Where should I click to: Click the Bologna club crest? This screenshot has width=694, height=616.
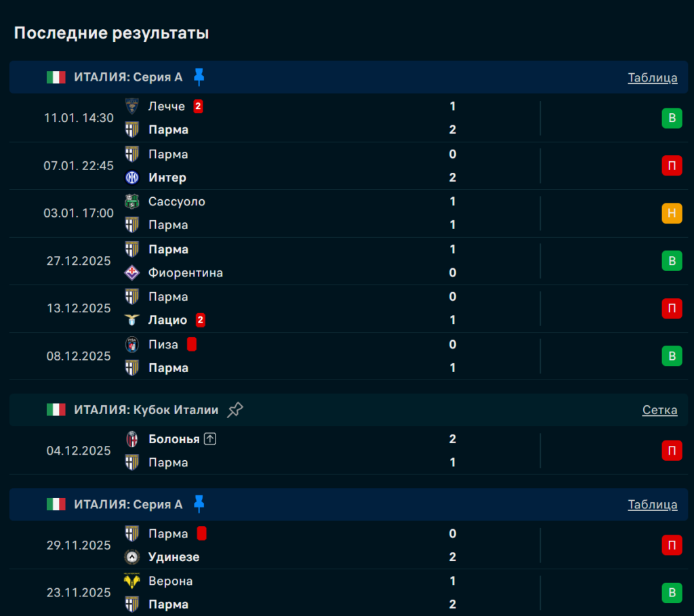pos(131,439)
